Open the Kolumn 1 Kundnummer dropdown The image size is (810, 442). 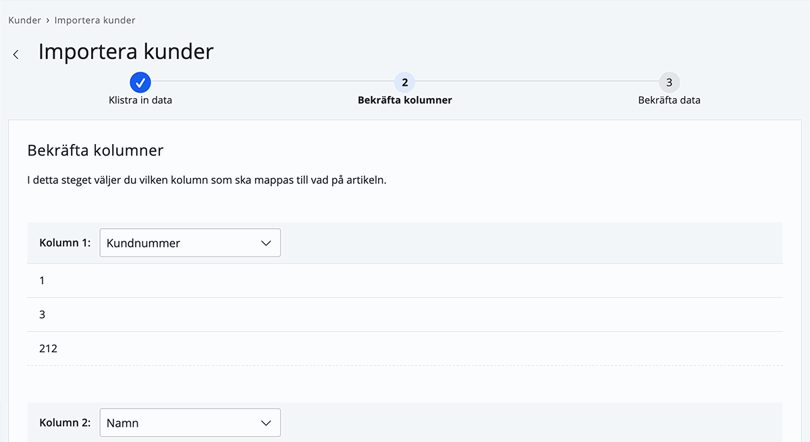coord(190,243)
